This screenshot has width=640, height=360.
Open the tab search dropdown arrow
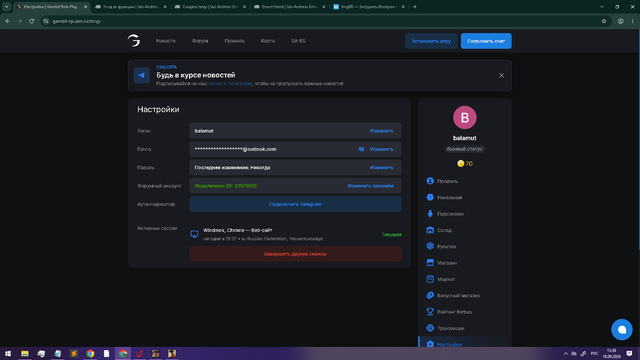[x=7, y=7]
